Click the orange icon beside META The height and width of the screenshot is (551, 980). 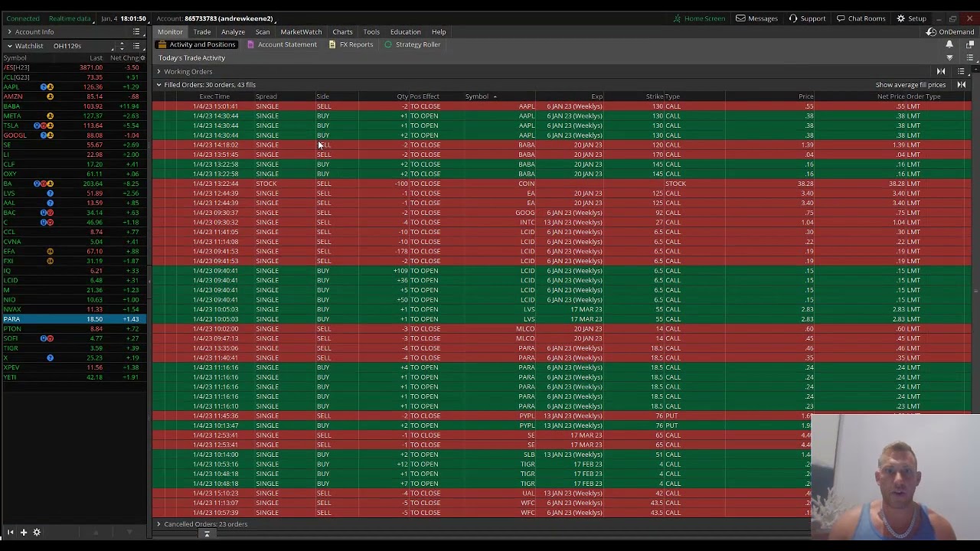[50, 116]
